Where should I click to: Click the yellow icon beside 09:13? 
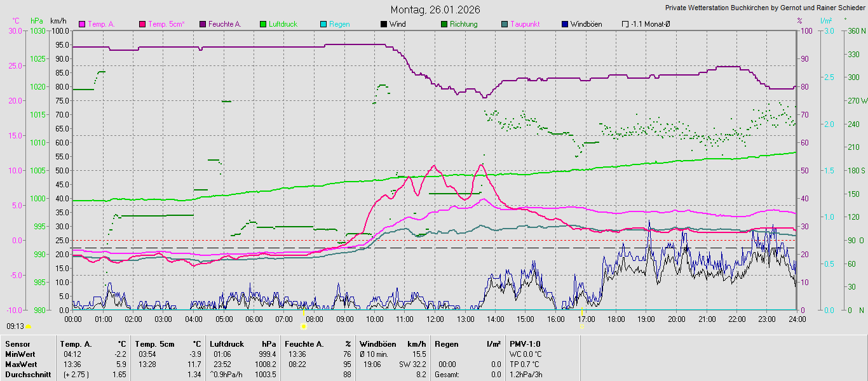tap(28, 326)
